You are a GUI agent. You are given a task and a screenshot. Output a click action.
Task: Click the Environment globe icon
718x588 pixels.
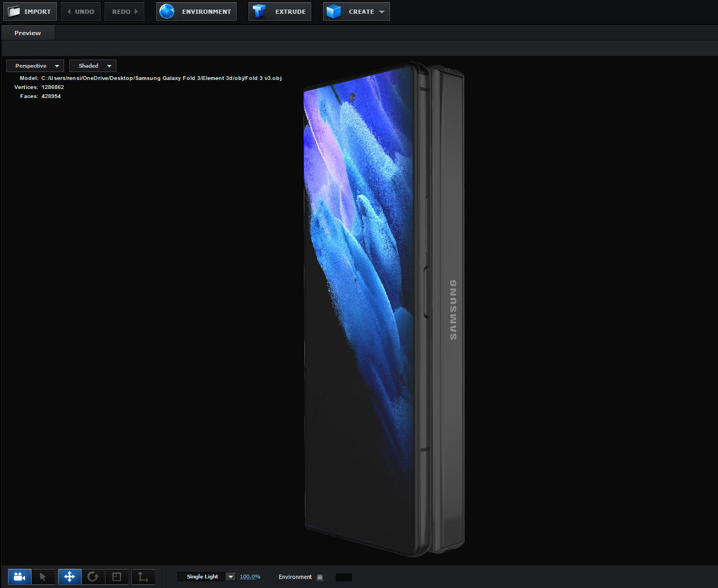tap(167, 11)
